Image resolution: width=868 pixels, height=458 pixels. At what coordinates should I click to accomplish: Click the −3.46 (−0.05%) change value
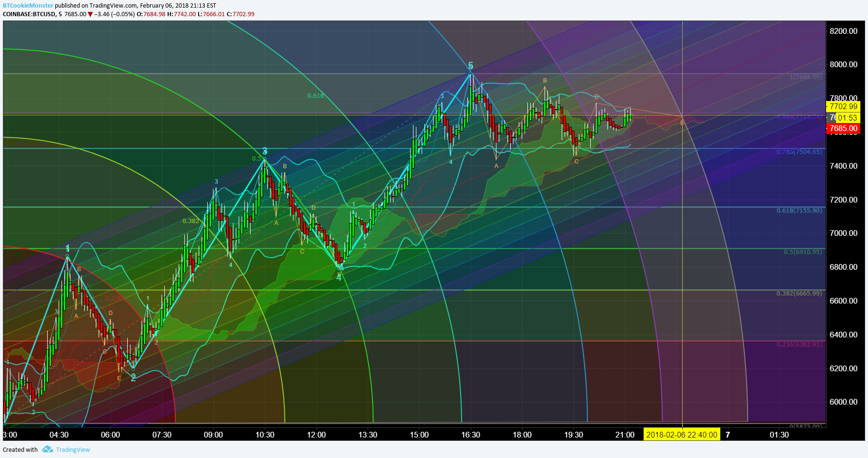pos(114,14)
